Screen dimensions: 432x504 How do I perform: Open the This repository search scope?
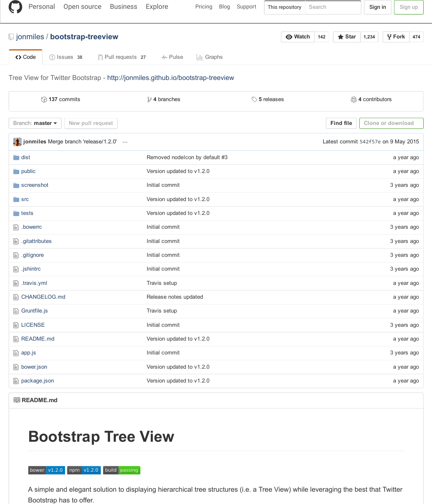(x=284, y=7)
